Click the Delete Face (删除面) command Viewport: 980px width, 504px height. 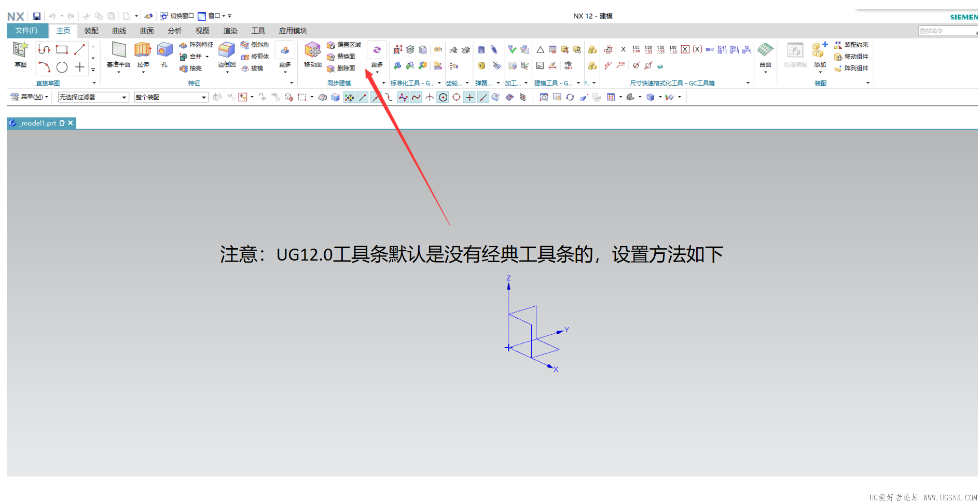click(341, 69)
